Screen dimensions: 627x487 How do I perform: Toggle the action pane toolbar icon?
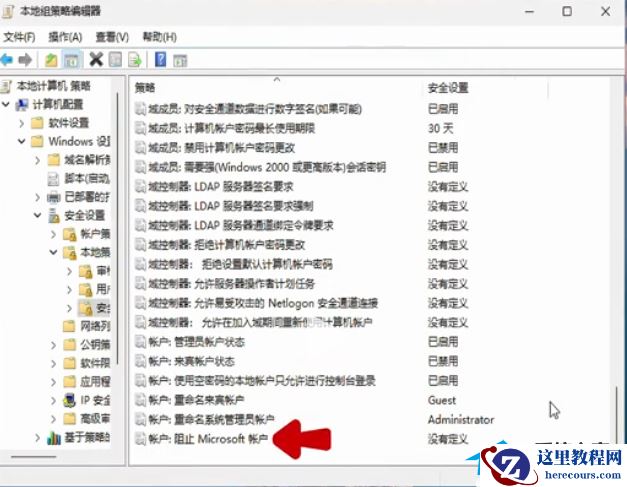pyautogui.click(x=180, y=60)
